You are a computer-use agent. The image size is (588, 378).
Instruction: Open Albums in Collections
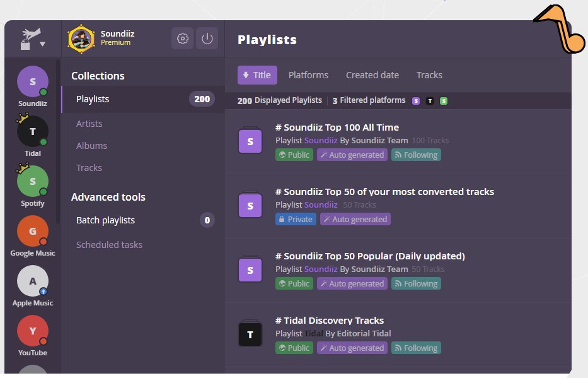(x=91, y=146)
